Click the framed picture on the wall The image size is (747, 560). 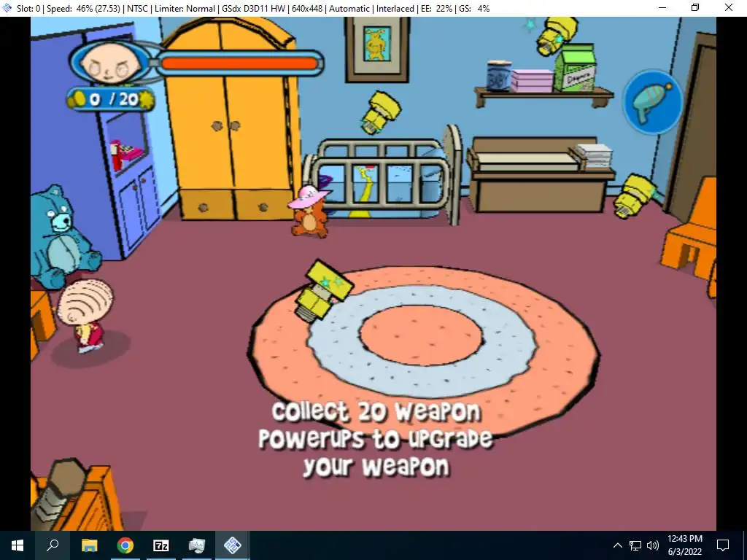click(377, 50)
